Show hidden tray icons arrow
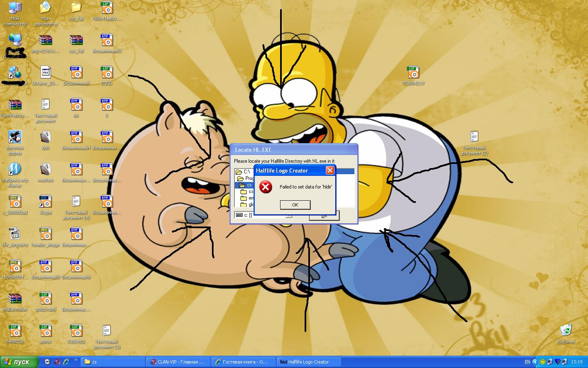The image size is (588, 368). 535,362
